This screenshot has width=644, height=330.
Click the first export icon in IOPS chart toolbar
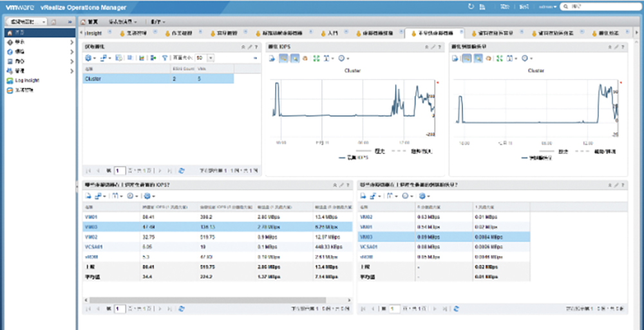click(x=272, y=59)
